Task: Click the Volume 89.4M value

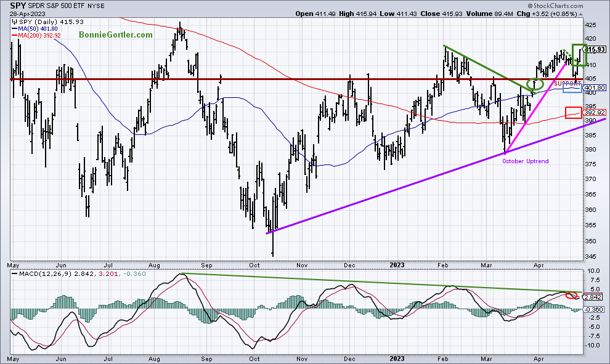Action: pos(490,14)
